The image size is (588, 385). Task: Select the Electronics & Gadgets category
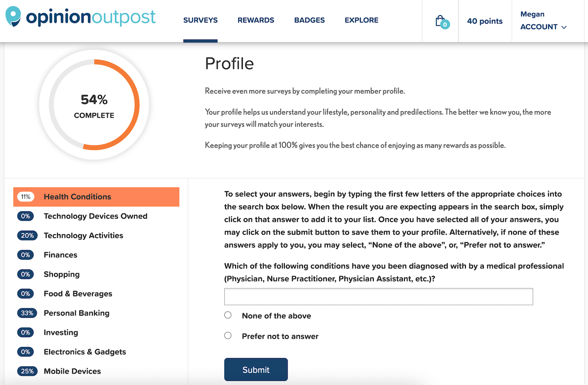point(84,351)
